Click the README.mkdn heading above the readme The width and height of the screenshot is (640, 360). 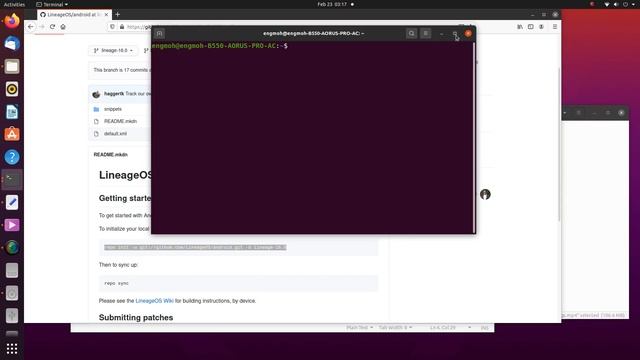(x=111, y=155)
